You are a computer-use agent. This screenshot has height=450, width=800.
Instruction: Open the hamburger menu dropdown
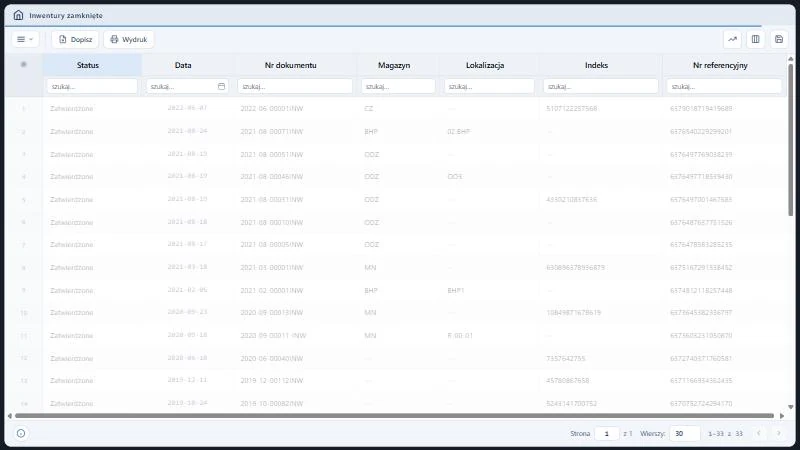pos(25,39)
